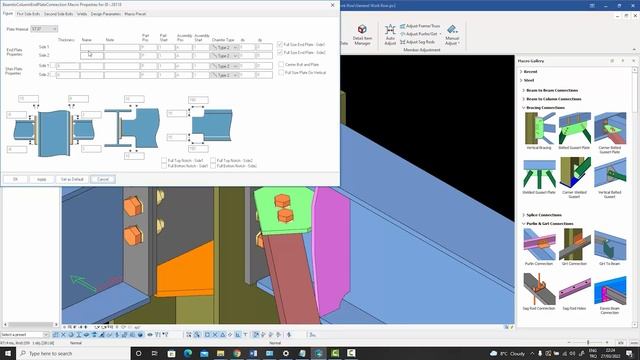Check Full Top Notch - Side1
Image resolution: width=640 pixels, height=360 pixels.
(x=164, y=160)
